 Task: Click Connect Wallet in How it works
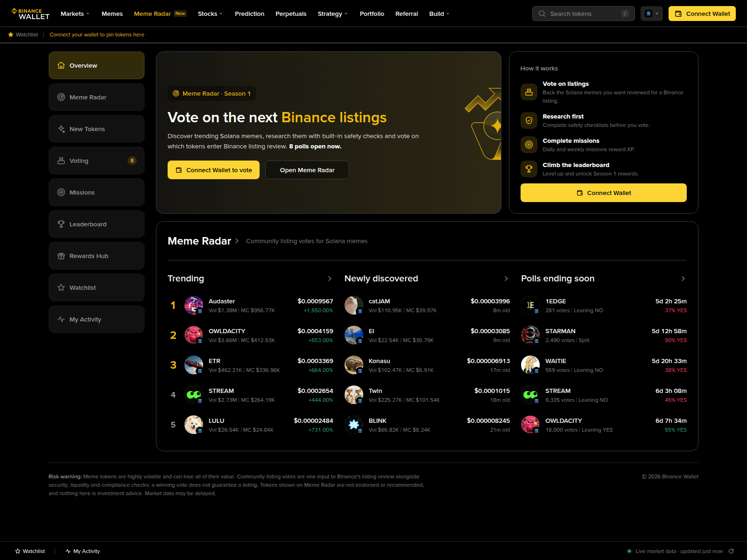604,193
